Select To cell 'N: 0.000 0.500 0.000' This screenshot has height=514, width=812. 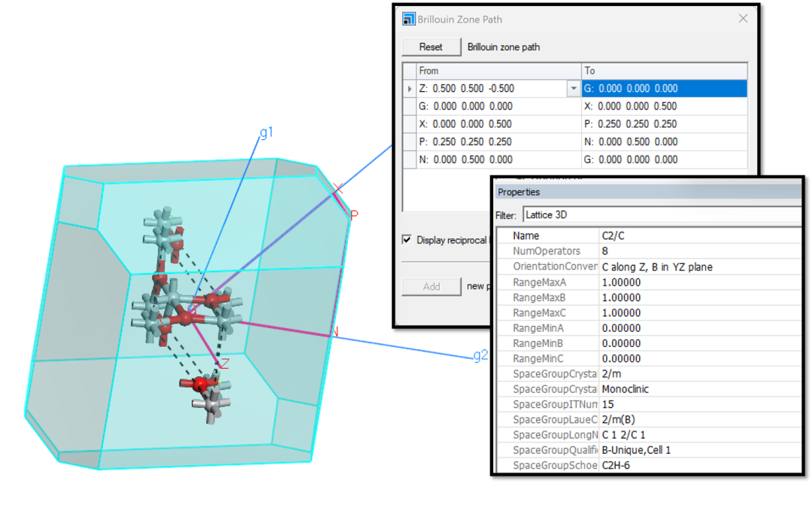[665, 141]
